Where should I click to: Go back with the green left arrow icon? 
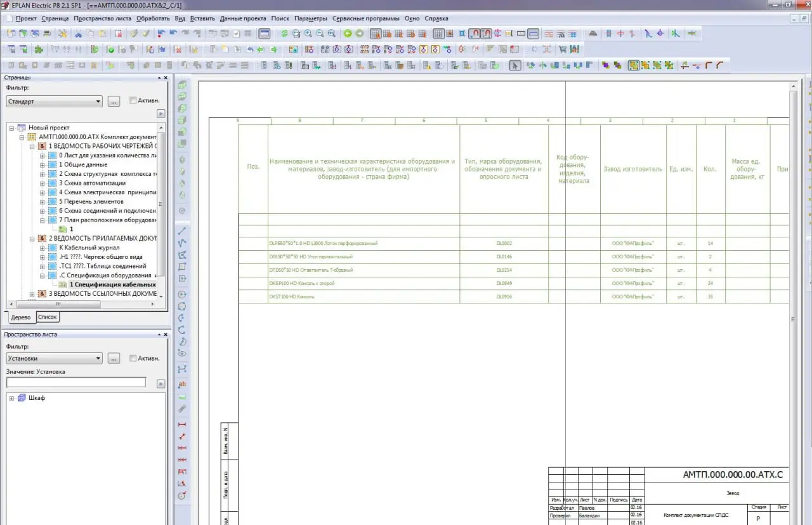pyautogui.click(x=348, y=34)
